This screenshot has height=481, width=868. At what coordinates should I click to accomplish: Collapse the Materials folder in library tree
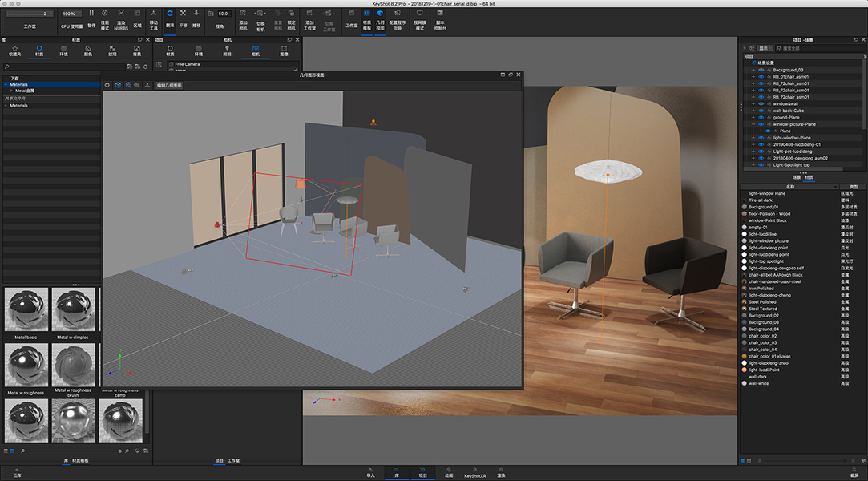coord(6,85)
